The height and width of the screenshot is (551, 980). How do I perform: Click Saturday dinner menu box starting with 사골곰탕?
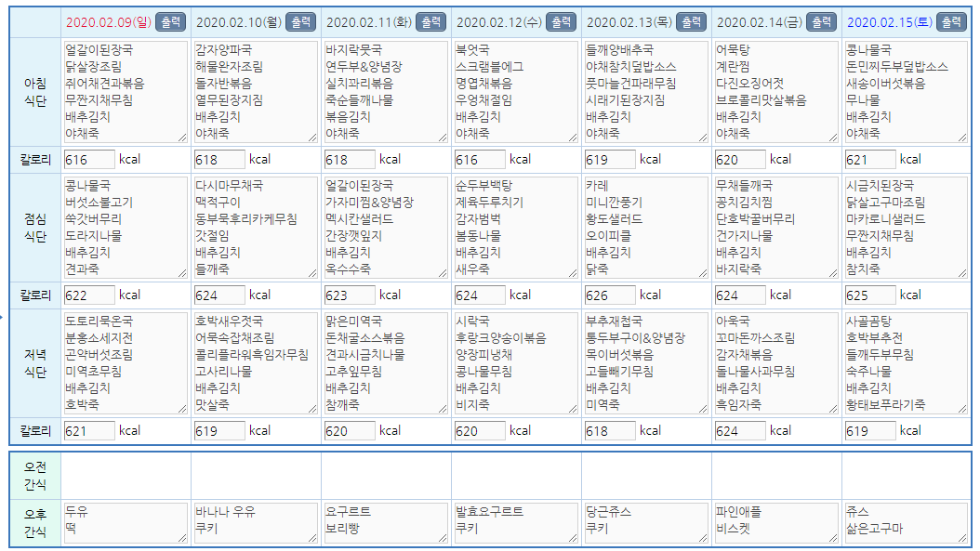(x=907, y=363)
